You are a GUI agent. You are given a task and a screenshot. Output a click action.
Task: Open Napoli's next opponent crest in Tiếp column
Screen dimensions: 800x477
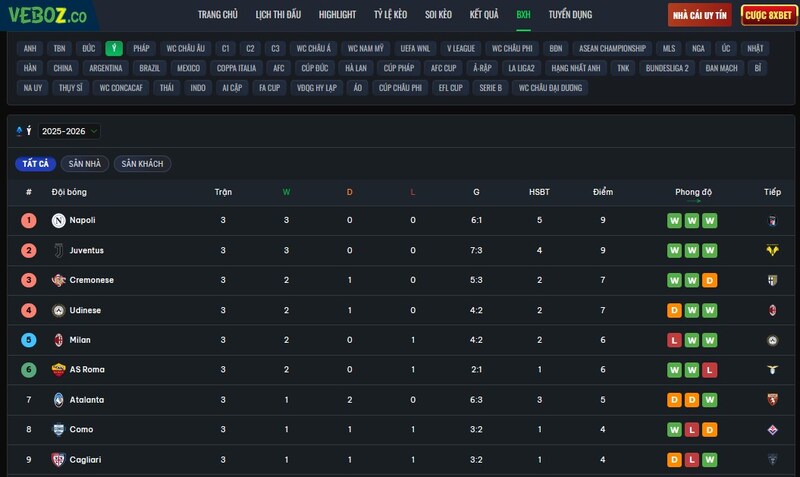[x=772, y=221]
